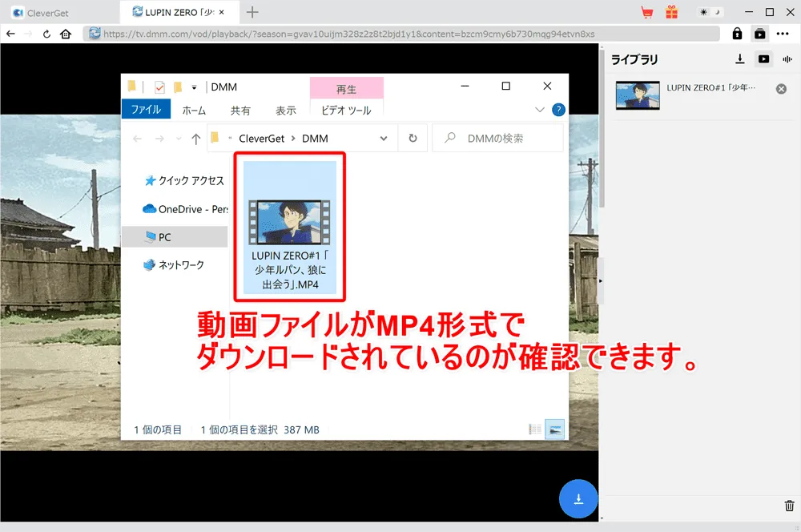Expand the Explorer ribbon chevron

pyautogui.click(x=539, y=110)
